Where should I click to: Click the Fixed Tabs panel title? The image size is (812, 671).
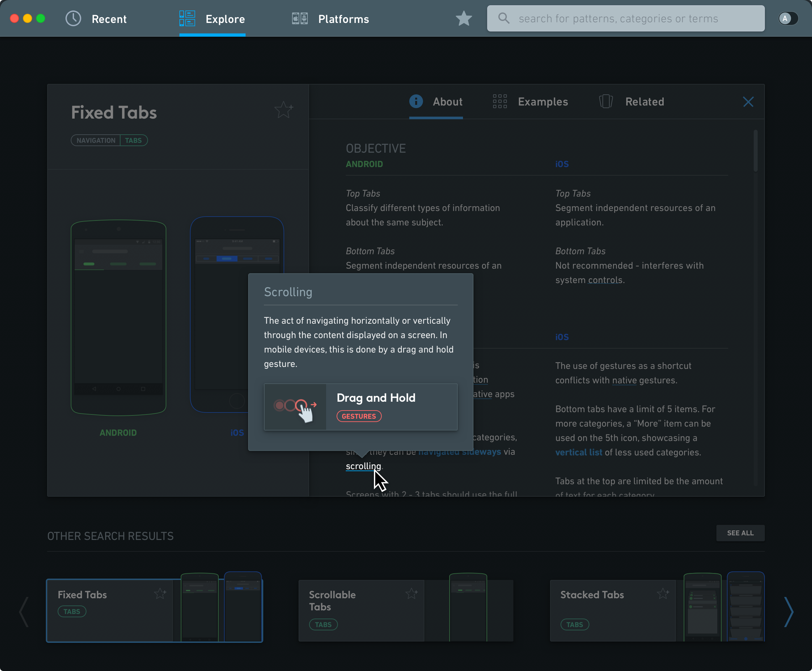[x=114, y=112]
